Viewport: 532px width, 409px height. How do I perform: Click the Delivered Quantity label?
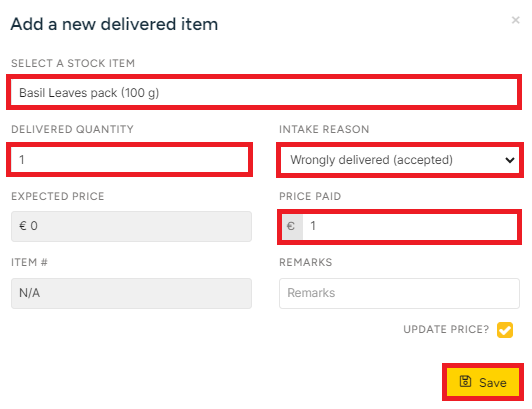click(x=72, y=129)
